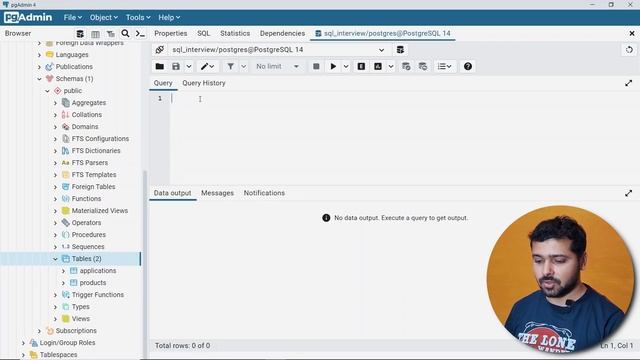Viewport: 640px width, 360px height.
Task: Open Search Objects magnifier icon
Action: click(x=125, y=33)
